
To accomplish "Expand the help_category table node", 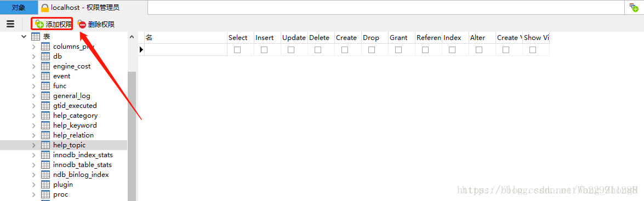I will tap(34, 115).
